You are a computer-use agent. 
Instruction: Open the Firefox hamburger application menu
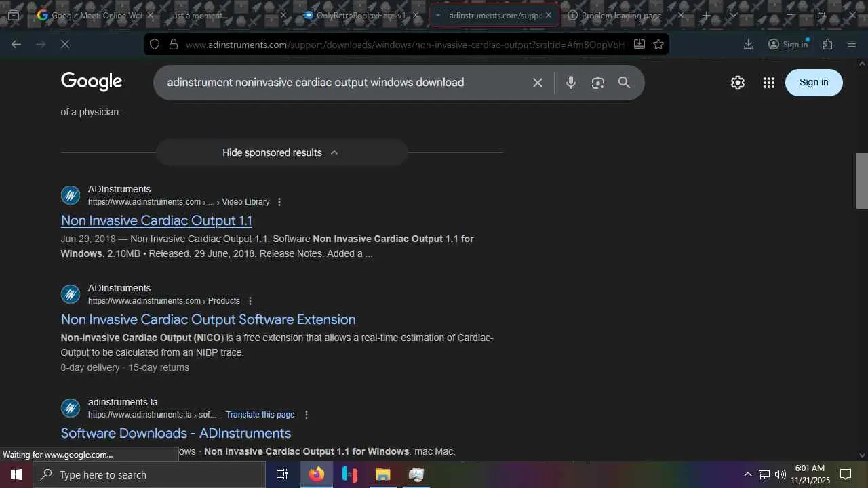pos(852,44)
